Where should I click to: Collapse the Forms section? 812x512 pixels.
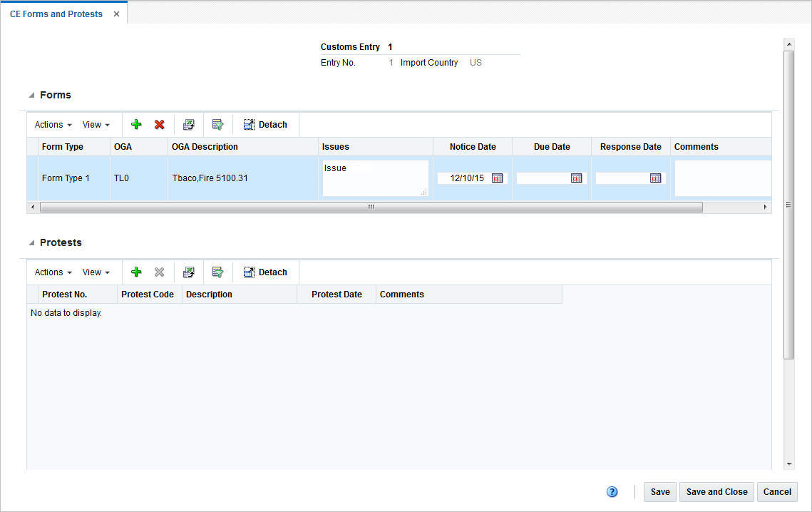(31, 95)
